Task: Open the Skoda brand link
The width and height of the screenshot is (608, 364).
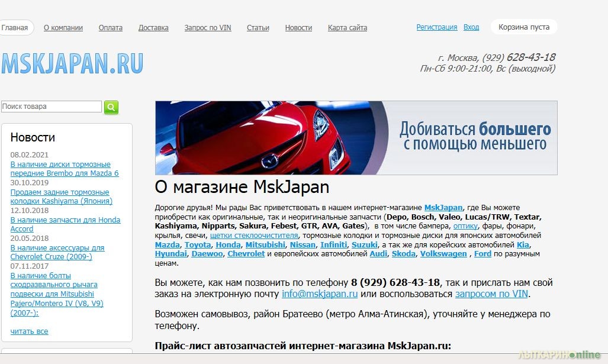Action: coord(404,254)
